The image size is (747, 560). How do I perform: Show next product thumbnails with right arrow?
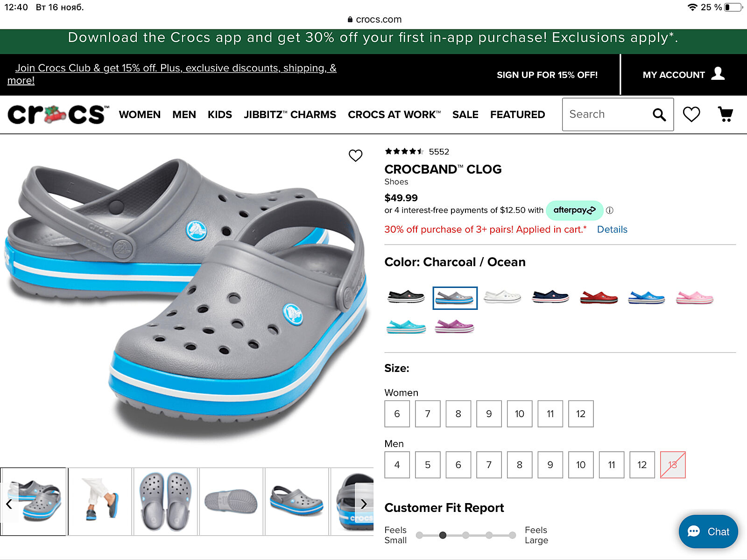pos(364,504)
